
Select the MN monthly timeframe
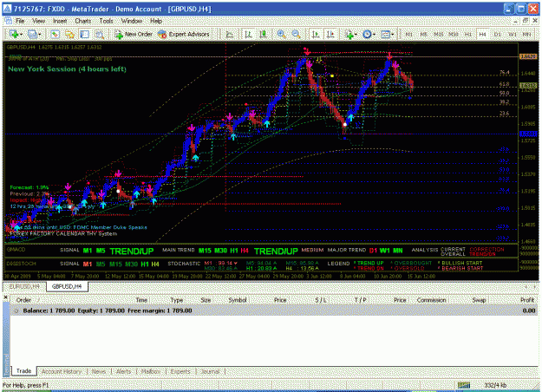[526, 34]
